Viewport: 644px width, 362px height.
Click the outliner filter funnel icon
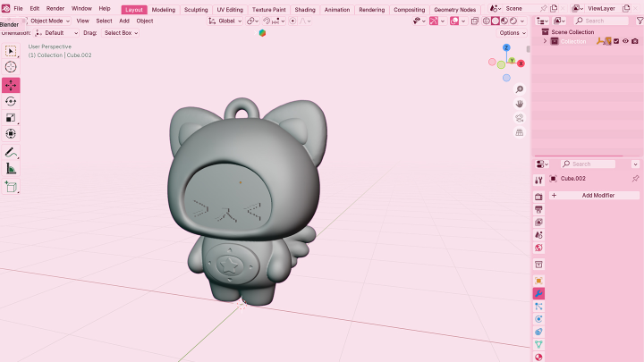(640, 21)
